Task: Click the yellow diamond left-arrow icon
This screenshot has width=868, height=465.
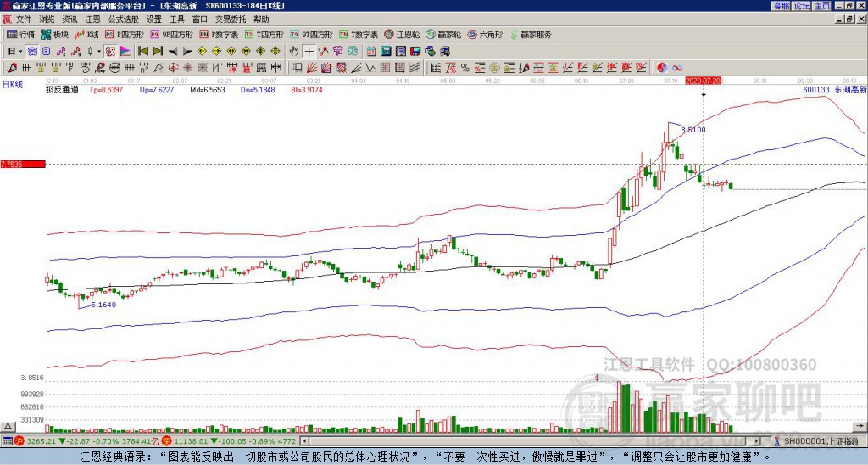Action: tap(202, 52)
